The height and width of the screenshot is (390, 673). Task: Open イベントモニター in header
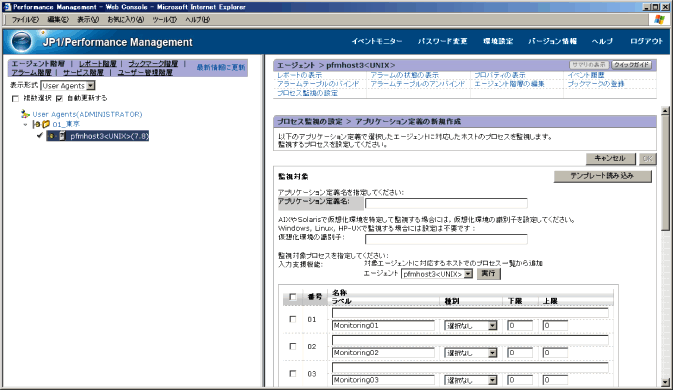[x=377, y=41]
